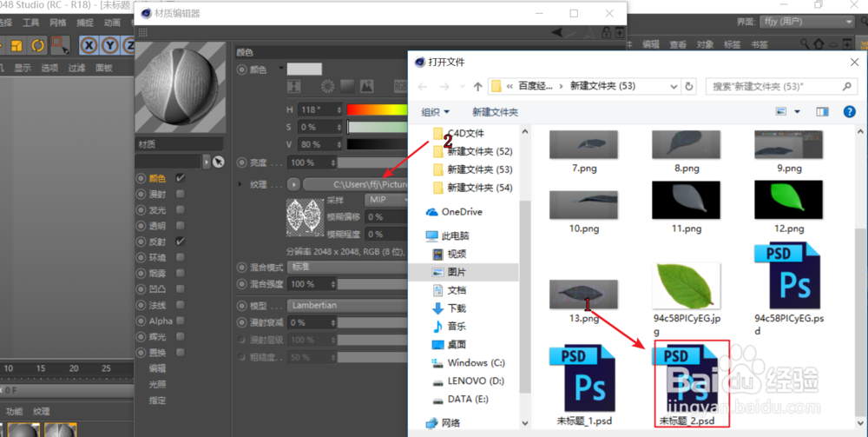Select 新建文件夹 (54) in the navigation tree
This screenshot has height=437, width=868.
point(473,188)
